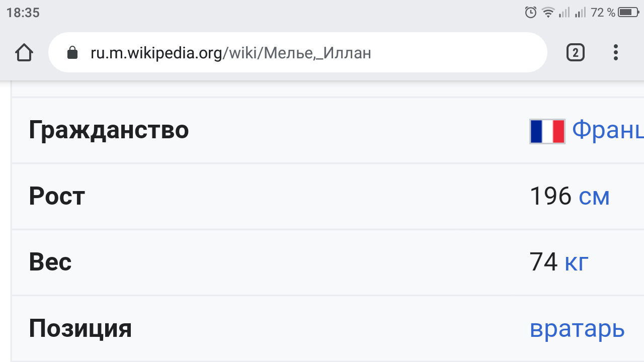Focus the ru.m.wikipedia.org address bar
The image size is (644, 362).
pos(302,53)
